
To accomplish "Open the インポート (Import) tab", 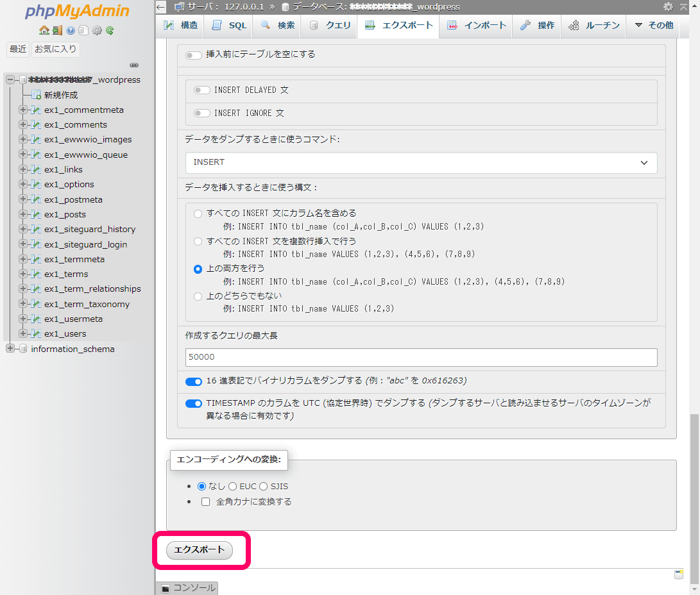I will (x=477, y=26).
